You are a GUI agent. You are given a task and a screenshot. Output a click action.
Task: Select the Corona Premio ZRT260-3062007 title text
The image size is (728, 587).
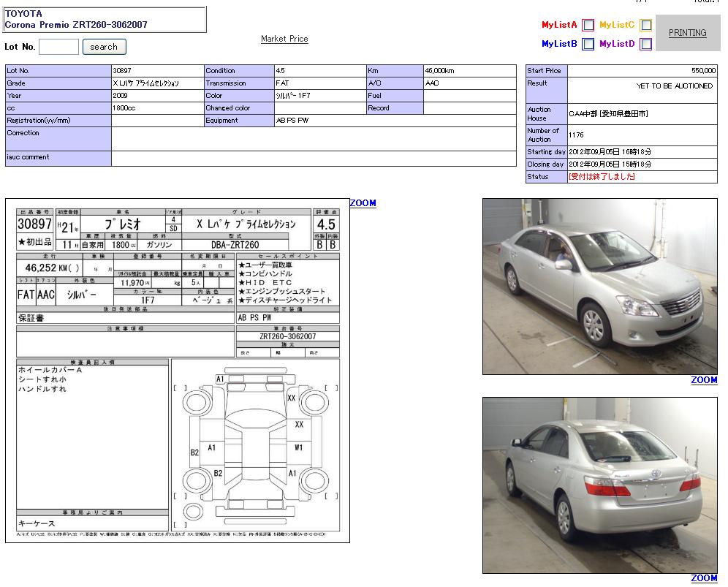pos(76,25)
